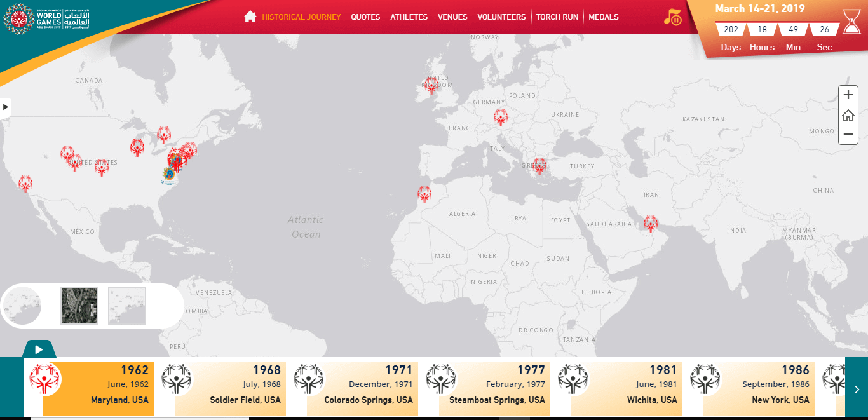This screenshot has height=420, width=868.
Task: Open the Torch Run page
Action: 557,17
